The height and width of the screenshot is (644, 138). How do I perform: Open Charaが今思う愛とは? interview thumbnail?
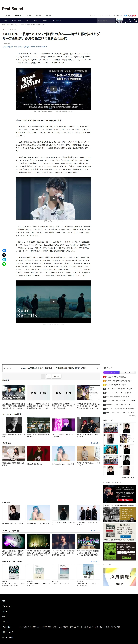point(39,454)
